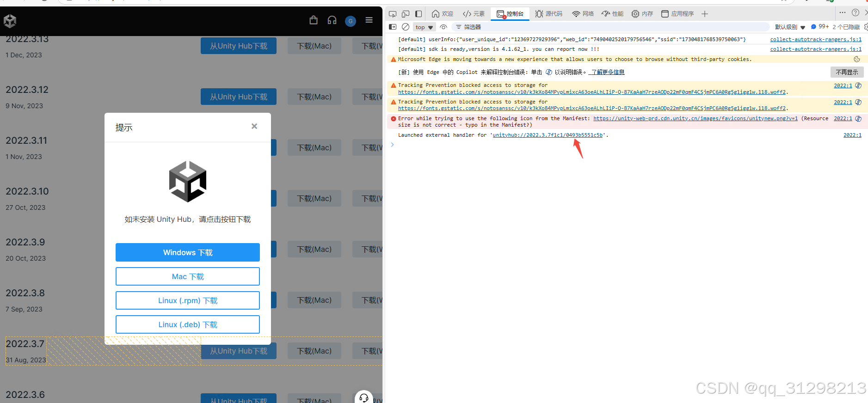Screen dimensions: 868x403
Task: Open the 默认级别 log level dropdown
Action: click(790, 27)
